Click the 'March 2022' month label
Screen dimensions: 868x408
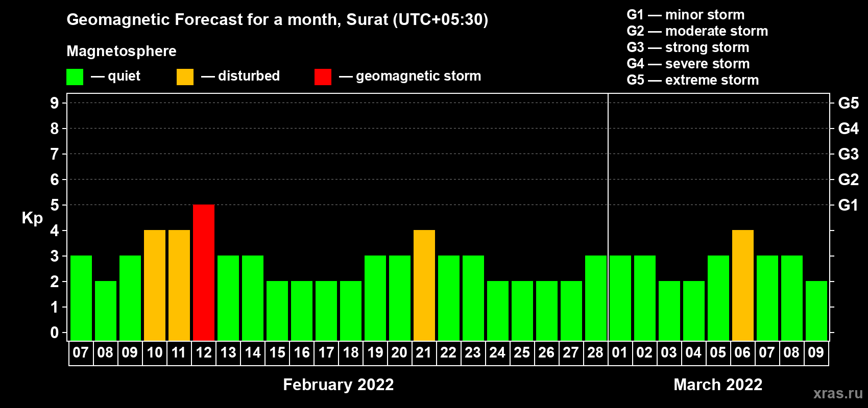pos(718,385)
